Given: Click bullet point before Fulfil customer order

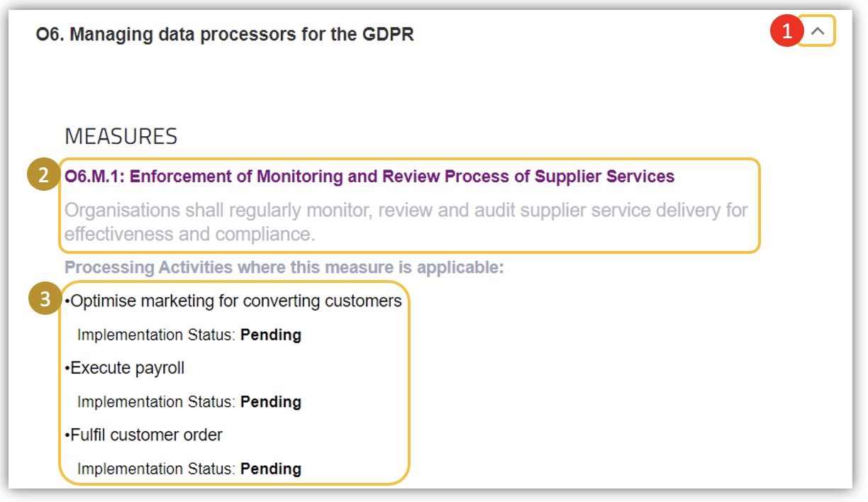Looking at the screenshot, I should pos(67,435).
